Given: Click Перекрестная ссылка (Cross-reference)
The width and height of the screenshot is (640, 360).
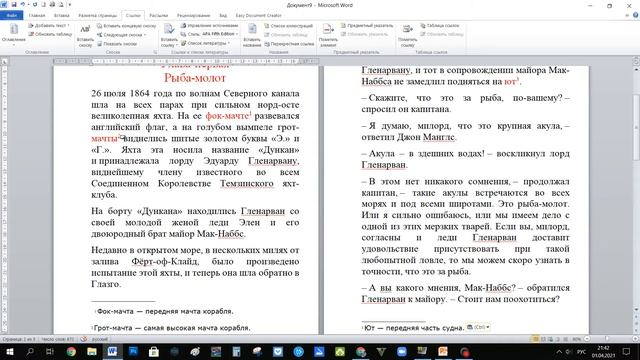Looking at the screenshot, I should coord(289,44).
